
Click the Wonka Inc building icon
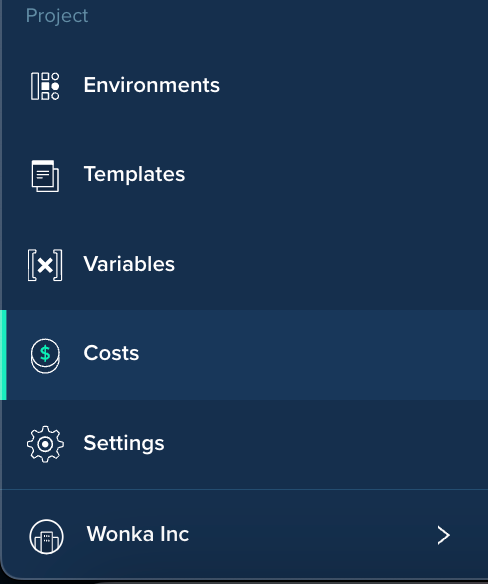(46, 537)
